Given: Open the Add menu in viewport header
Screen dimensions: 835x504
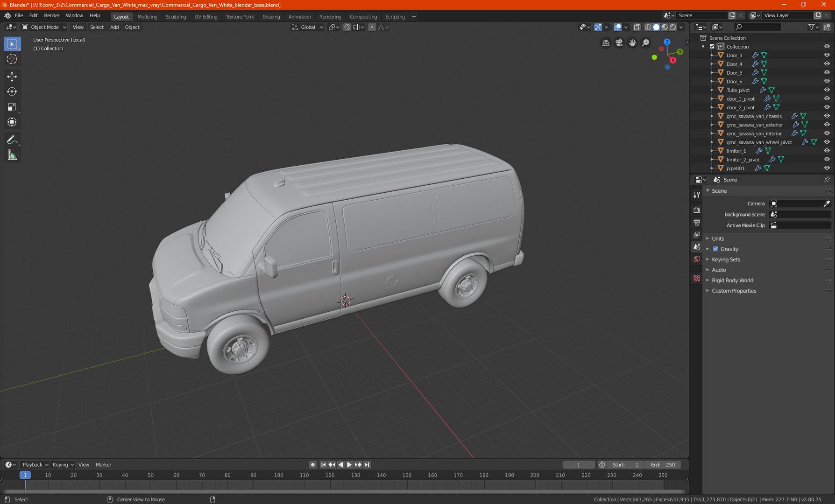Looking at the screenshot, I should click(x=114, y=27).
